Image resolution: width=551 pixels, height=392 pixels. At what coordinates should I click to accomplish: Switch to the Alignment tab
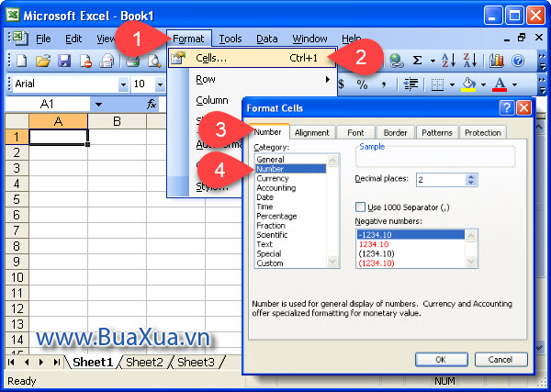point(312,133)
